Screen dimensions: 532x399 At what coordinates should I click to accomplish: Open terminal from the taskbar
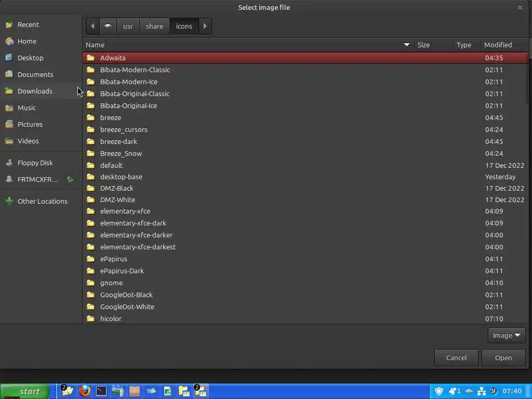[101, 392]
